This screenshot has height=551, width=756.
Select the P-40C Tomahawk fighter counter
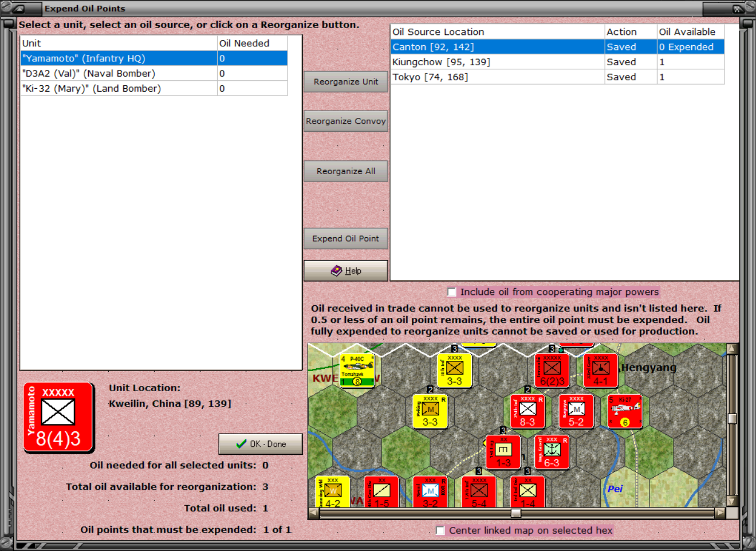point(357,370)
